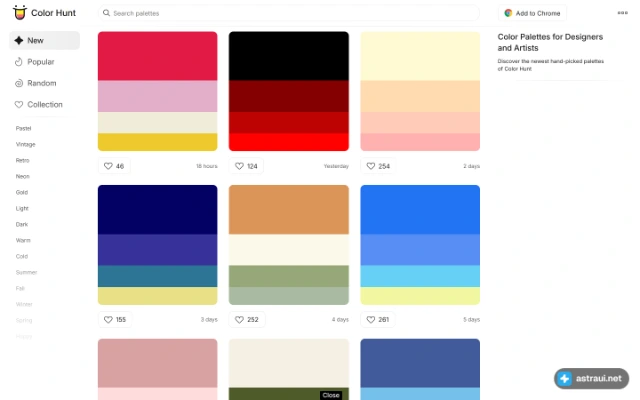Select dark maroon swatch in red-black palette
The height and width of the screenshot is (400, 640).
coord(289,96)
